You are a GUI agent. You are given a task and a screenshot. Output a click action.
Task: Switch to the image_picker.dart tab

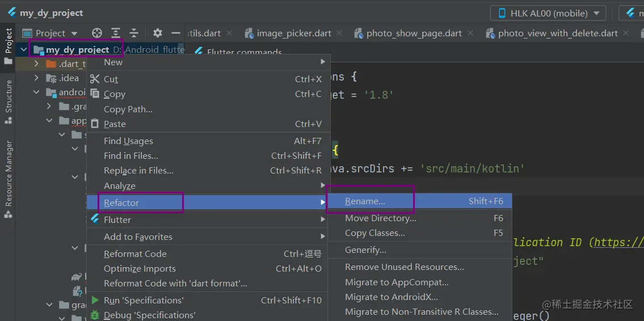293,33
